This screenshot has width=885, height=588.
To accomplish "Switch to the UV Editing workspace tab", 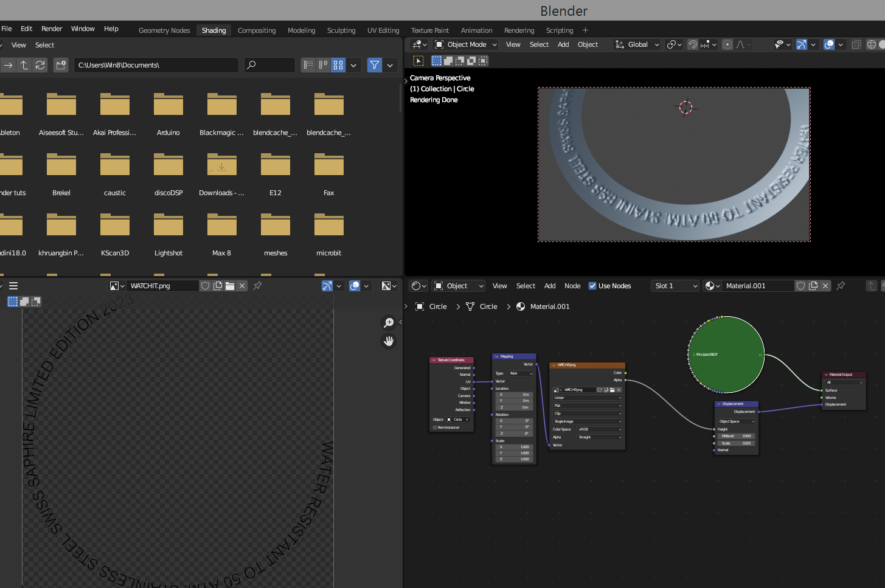I will tap(383, 30).
